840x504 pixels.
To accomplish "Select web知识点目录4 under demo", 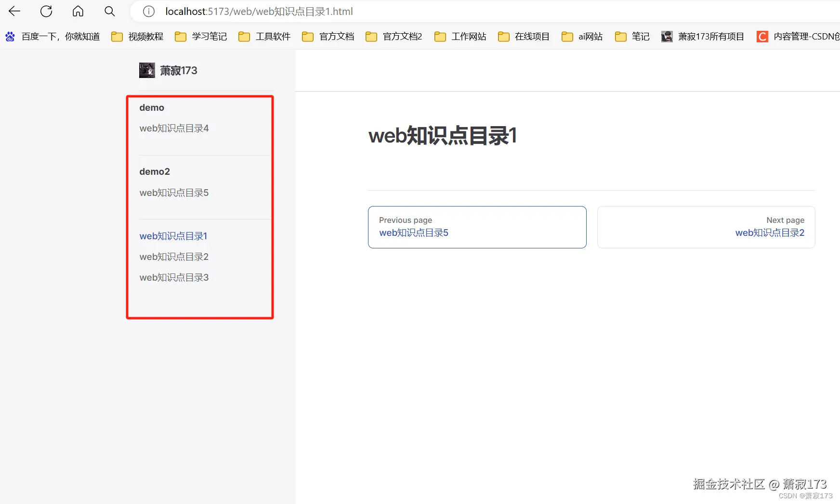I will click(x=174, y=128).
